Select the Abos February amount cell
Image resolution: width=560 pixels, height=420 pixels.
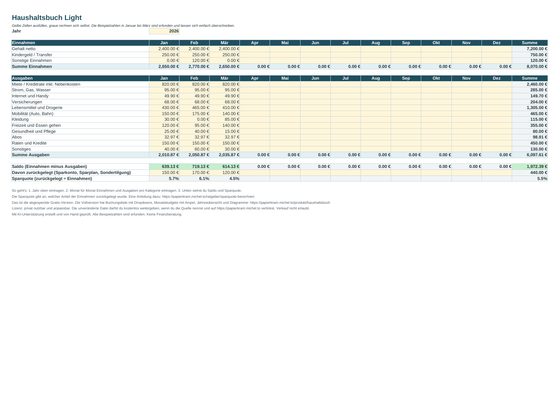[194, 137]
